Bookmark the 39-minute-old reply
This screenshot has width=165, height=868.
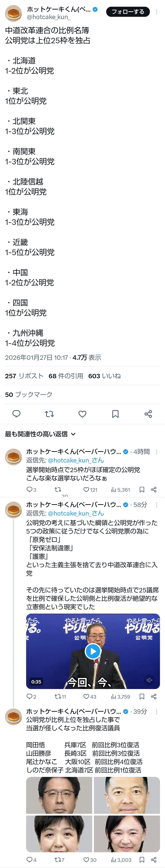(142, 860)
